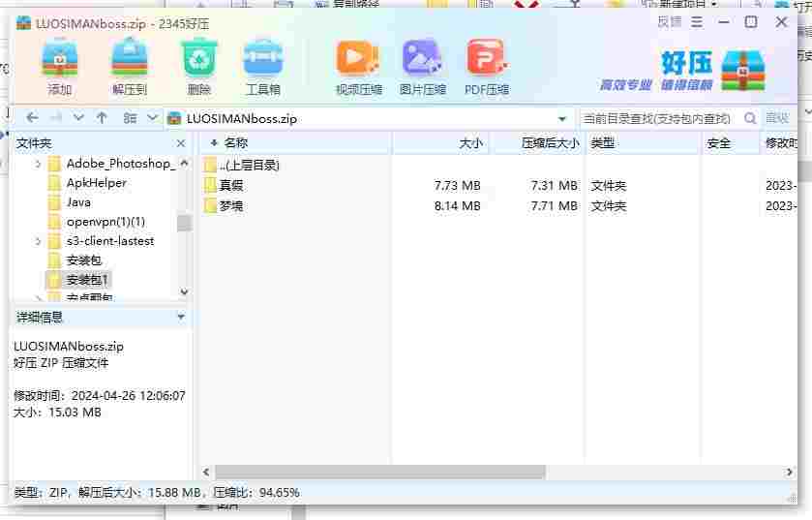
Task: Expand the address bar path dropdown
Action: click(562, 119)
